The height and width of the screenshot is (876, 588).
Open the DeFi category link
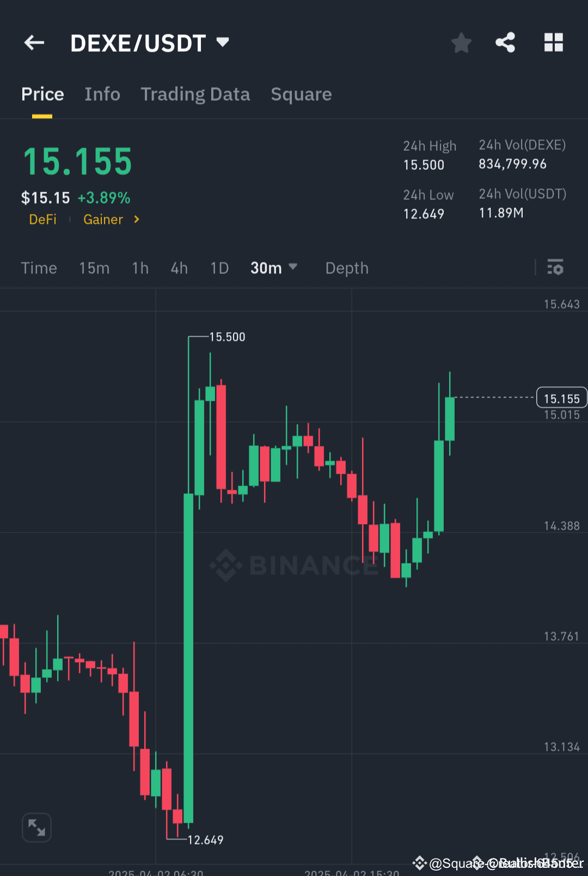tap(42, 219)
